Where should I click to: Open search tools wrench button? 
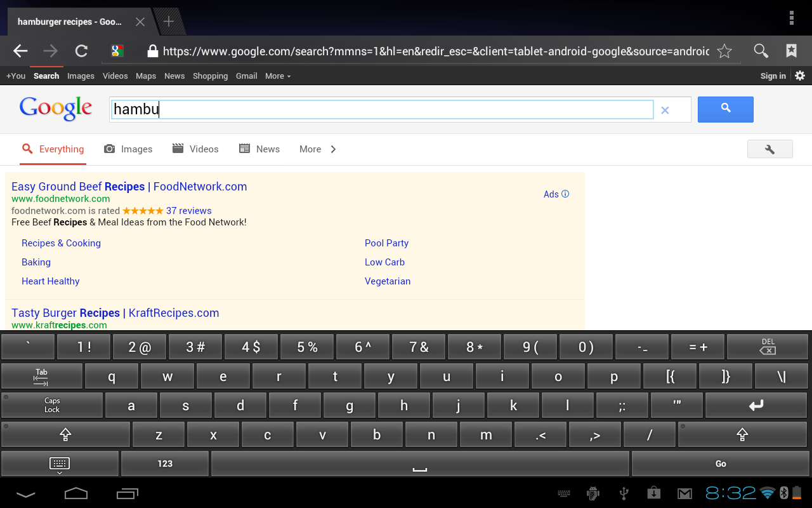pyautogui.click(x=770, y=149)
